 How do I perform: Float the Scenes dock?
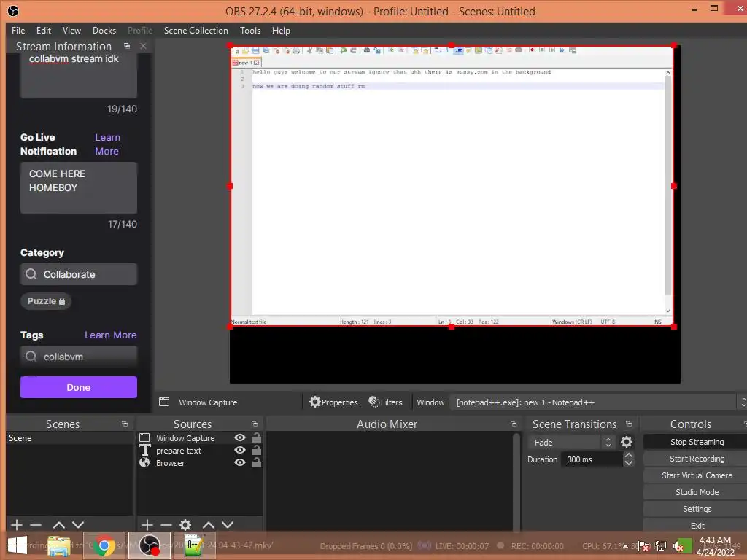(124, 424)
